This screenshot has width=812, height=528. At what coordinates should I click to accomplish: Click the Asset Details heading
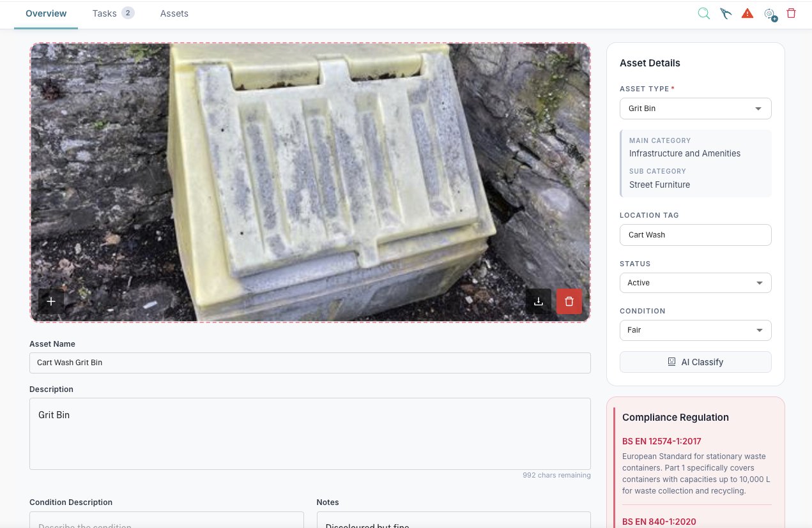(650, 63)
